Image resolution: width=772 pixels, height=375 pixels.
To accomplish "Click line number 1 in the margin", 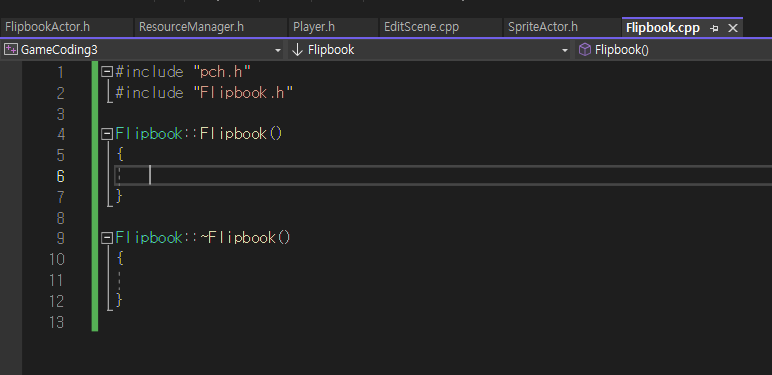I will (61, 73).
